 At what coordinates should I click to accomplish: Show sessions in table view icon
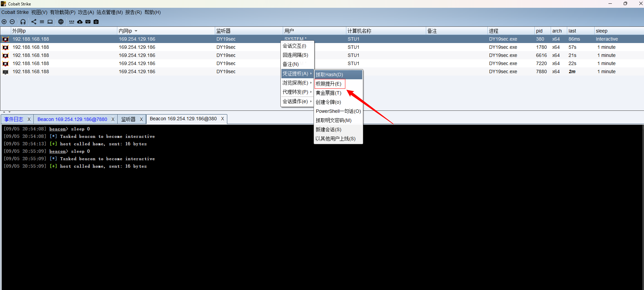pyautogui.click(x=42, y=22)
